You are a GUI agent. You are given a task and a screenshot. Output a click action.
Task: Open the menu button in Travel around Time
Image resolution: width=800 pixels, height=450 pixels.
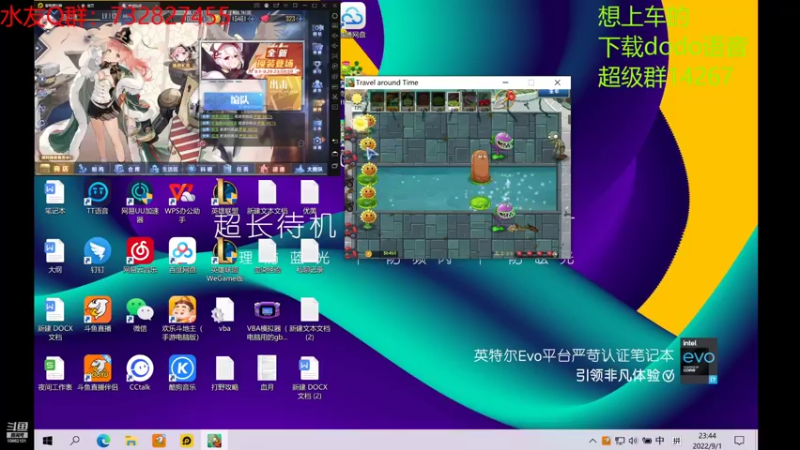[x=554, y=93]
